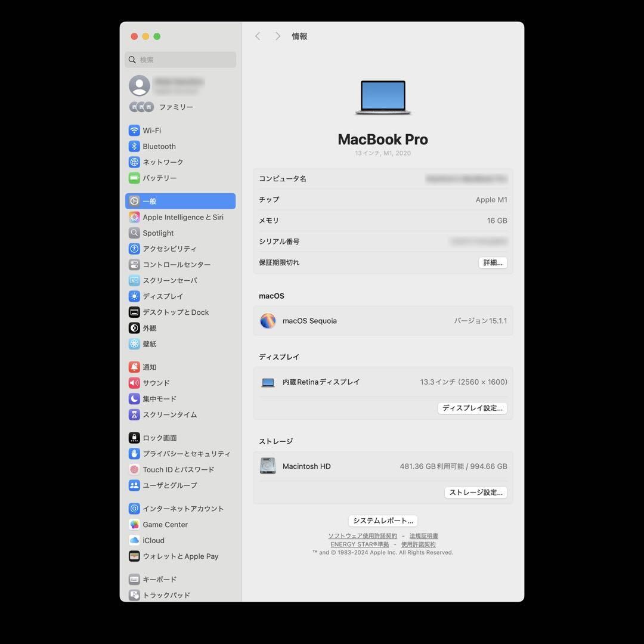Open インターネットアカウント @ icon
Viewport: 644px width, 644px height.
click(134, 509)
